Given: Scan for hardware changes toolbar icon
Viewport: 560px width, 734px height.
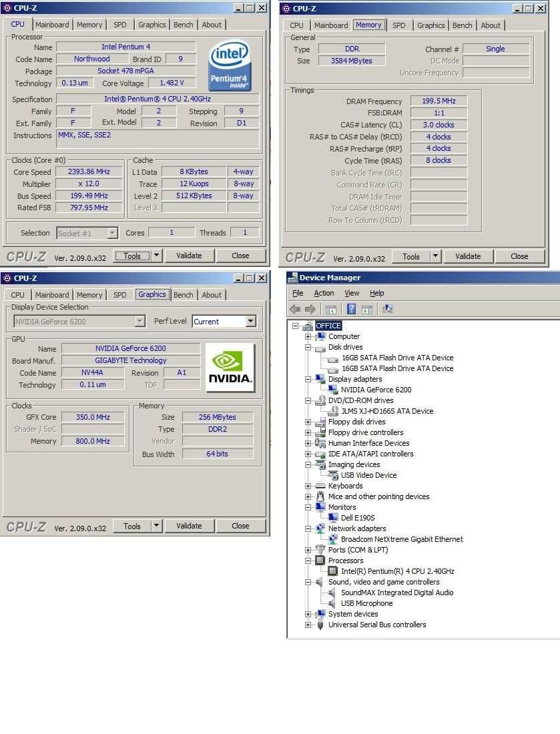Looking at the screenshot, I should coord(388,309).
